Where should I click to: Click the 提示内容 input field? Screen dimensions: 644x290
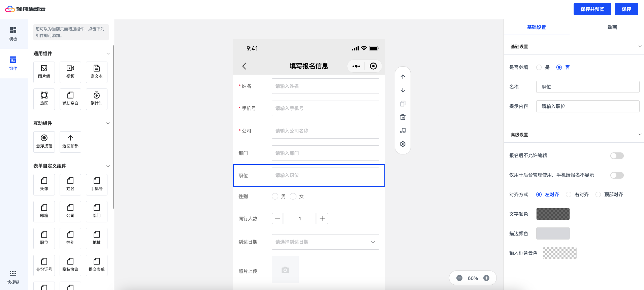[x=587, y=106]
